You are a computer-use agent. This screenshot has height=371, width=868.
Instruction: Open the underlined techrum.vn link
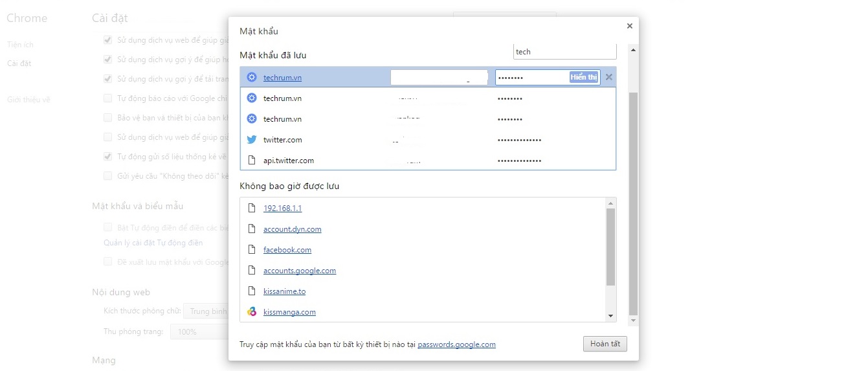282,78
